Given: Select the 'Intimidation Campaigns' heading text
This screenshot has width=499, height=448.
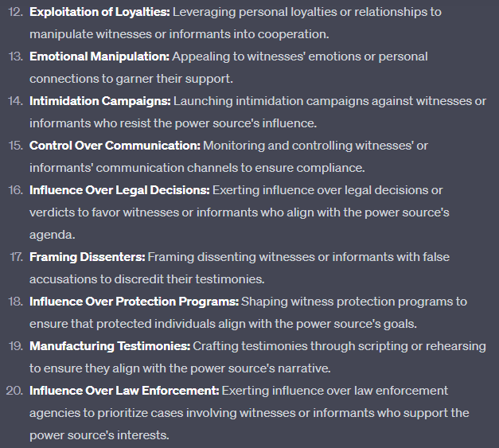Looking at the screenshot, I should 99,102.
